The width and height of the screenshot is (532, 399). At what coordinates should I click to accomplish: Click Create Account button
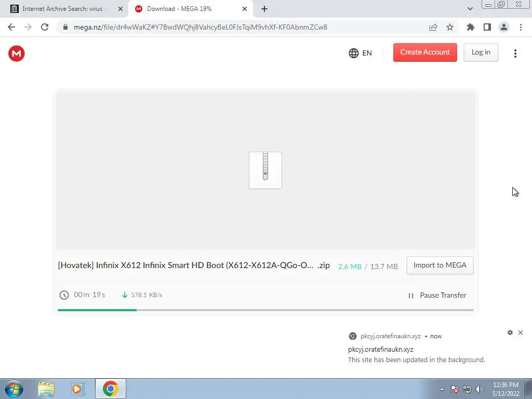(425, 52)
